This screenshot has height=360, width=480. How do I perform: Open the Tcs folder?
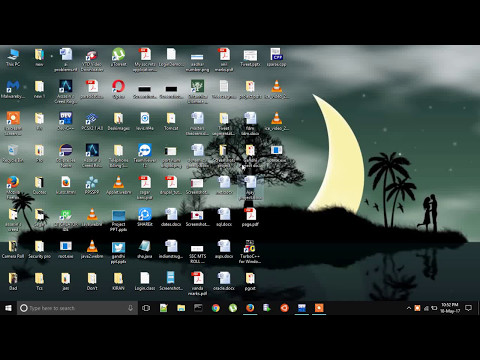pyautogui.click(x=39, y=281)
